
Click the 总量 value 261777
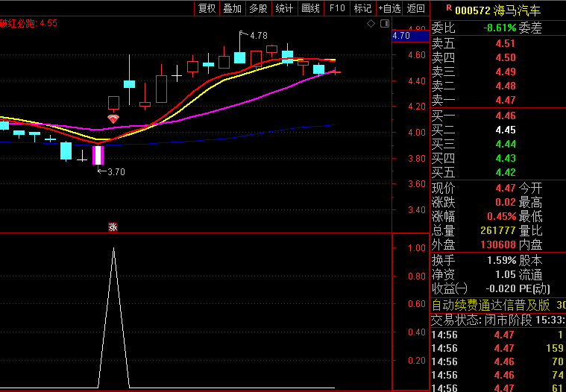(498, 230)
